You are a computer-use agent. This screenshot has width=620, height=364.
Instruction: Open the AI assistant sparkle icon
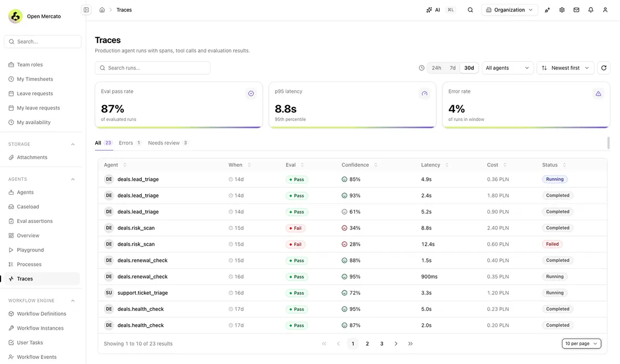(429, 10)
